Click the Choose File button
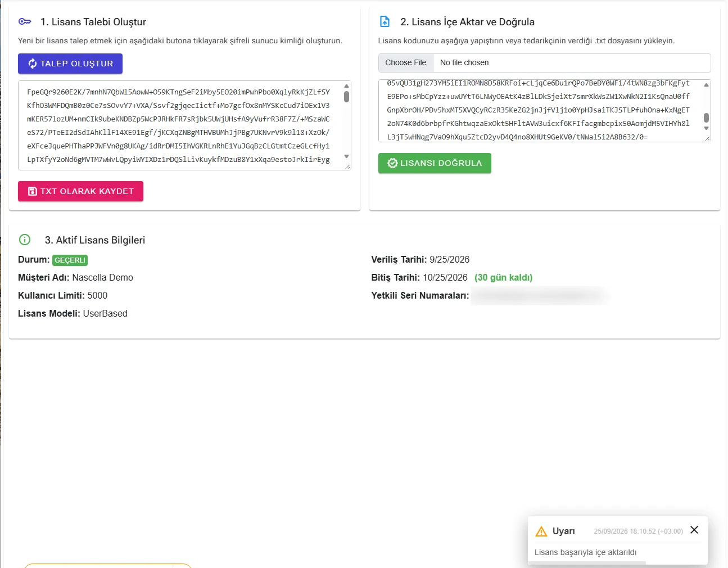 coord(406,62)
